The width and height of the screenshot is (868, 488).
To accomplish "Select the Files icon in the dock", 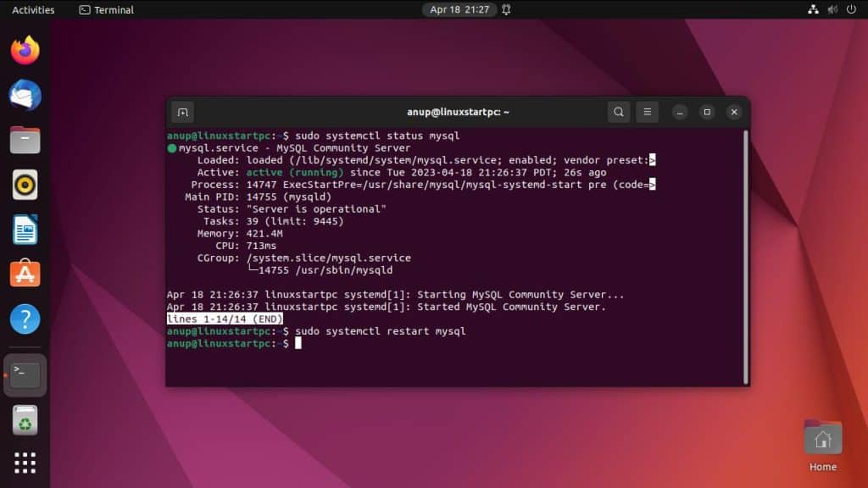I will click(25, 141).
